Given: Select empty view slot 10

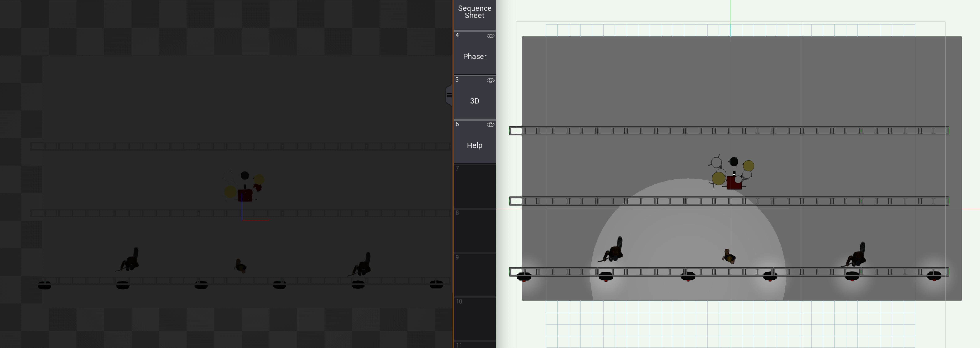Looking at the screenshot, I should pos(474,319).
